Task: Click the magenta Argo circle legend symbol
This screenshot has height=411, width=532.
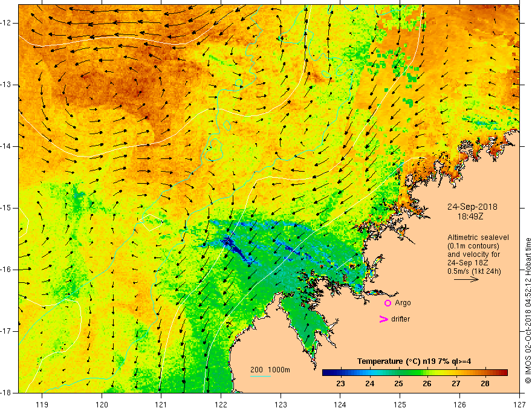Action: pyautogui.click(x=388, y=303)
